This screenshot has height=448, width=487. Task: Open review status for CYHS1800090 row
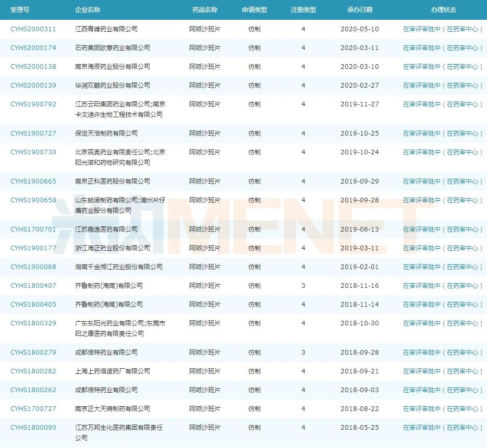[443, 428]
